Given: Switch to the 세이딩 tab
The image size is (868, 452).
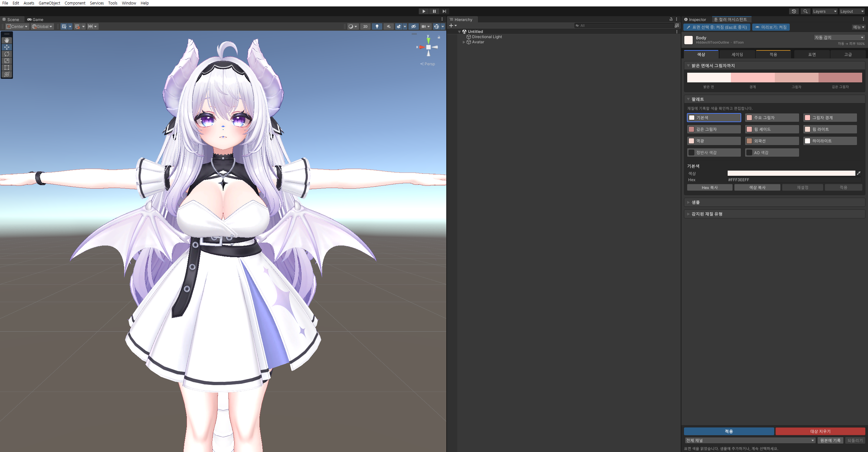Looking at the screenshot, I should (x=737, y=55).
